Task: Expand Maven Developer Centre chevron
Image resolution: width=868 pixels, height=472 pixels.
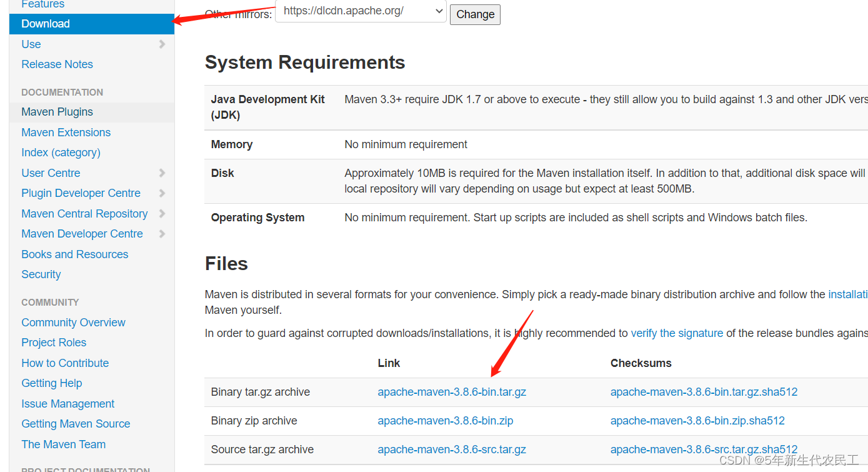Action: [x=162, y=234]
